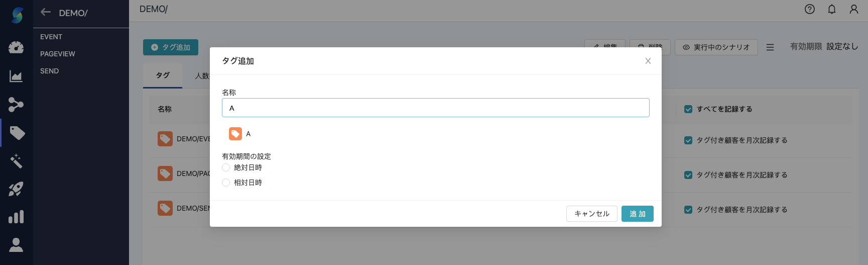Screen dimensions: 868x265
Task: Open the rocket launch sidebar icon
Action: (16, 189)
